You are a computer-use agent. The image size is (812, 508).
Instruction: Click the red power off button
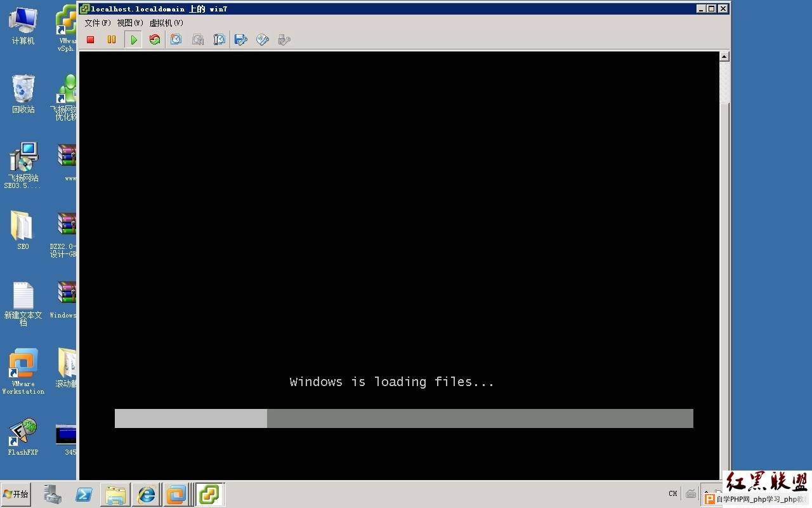[x=91, y=40]
